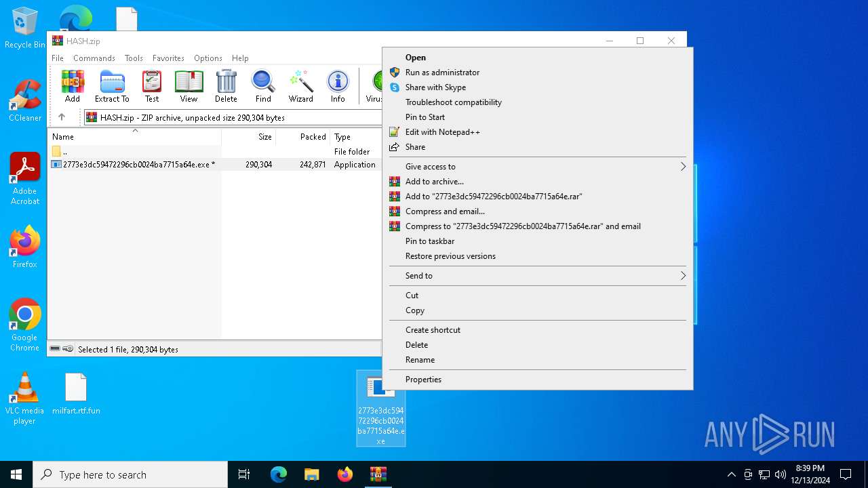Viewport: 868px width, 488px height.
Task: Select Firefox desktop shortcut
Action: [x=24, y=247]
